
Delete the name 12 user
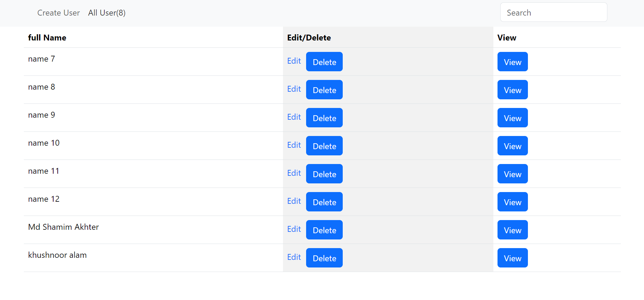click(x=324, y=202)
